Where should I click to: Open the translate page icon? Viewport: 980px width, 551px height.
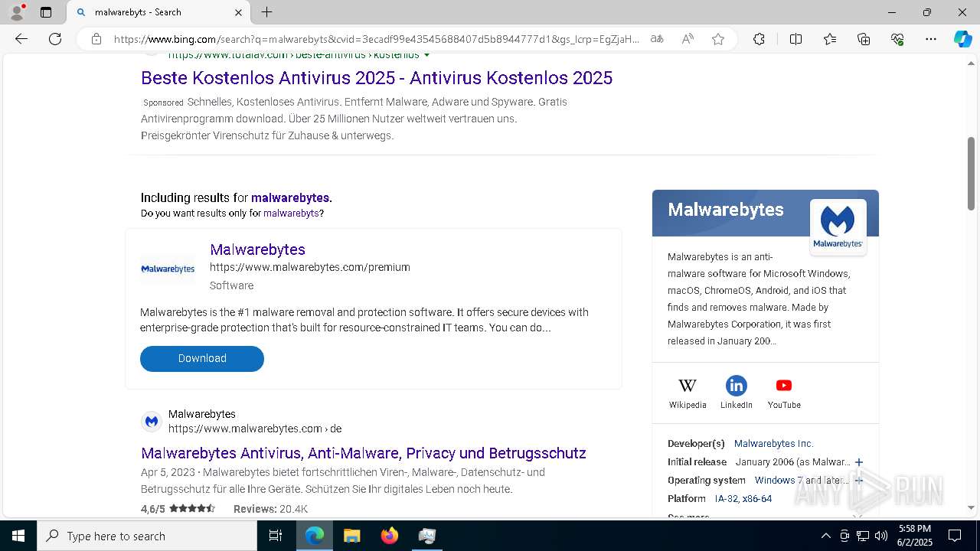(657, 39)
